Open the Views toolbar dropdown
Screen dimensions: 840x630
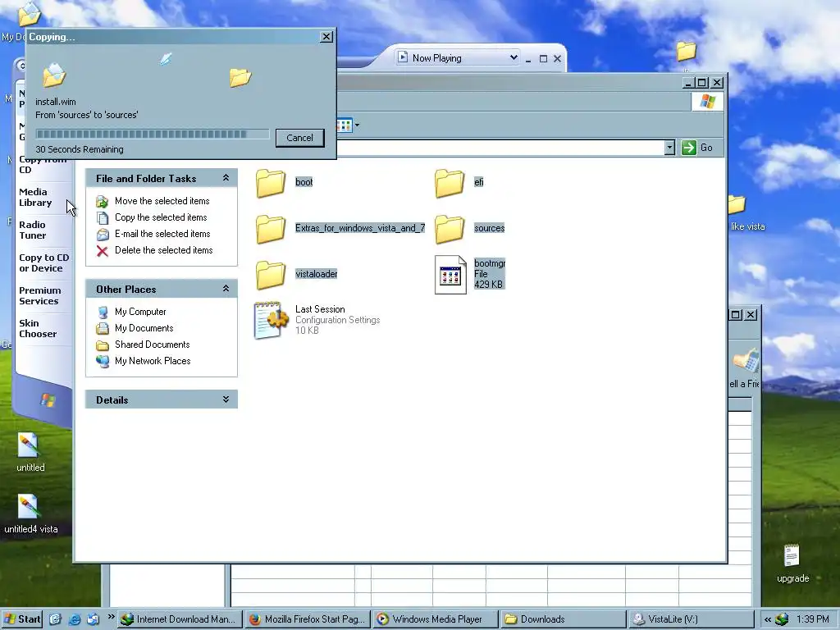(358, 126)
